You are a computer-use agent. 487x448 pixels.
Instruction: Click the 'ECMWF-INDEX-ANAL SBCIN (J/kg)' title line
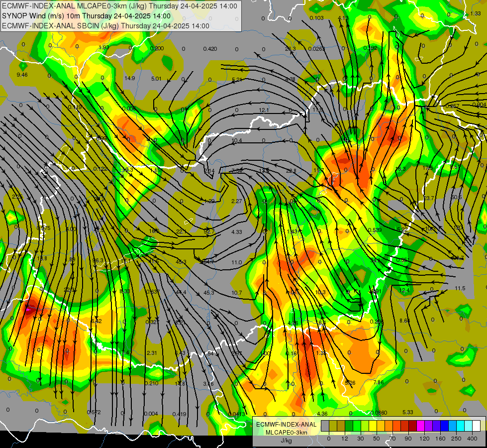pos(105,26)
